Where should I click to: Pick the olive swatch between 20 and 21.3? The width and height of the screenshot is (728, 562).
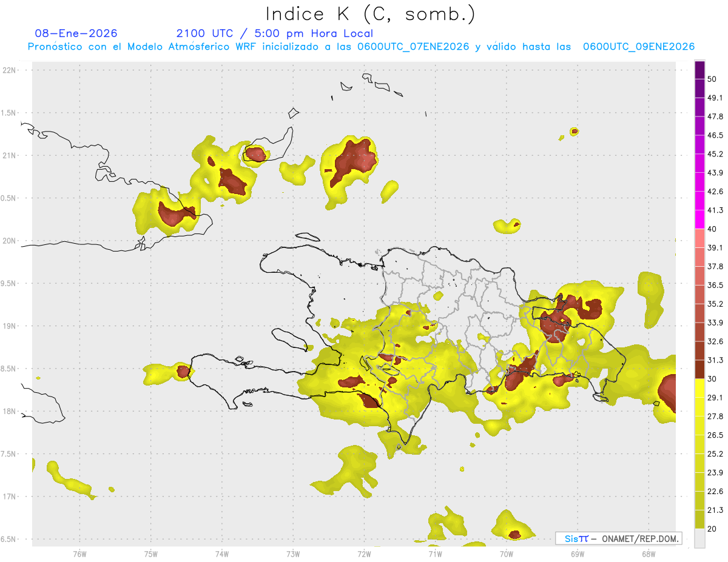tap(699, 520)
